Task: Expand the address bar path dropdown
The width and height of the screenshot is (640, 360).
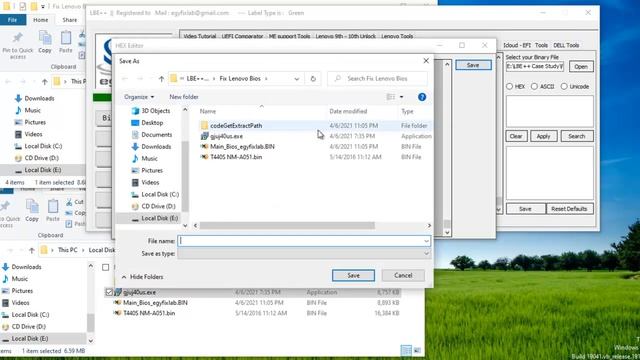Action: coord(297,79)
